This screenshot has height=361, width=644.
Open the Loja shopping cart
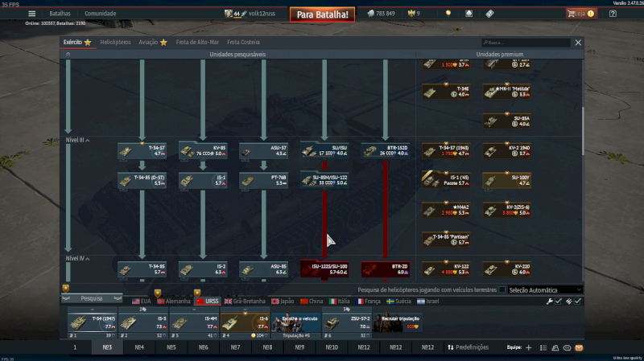coord(580,14)
